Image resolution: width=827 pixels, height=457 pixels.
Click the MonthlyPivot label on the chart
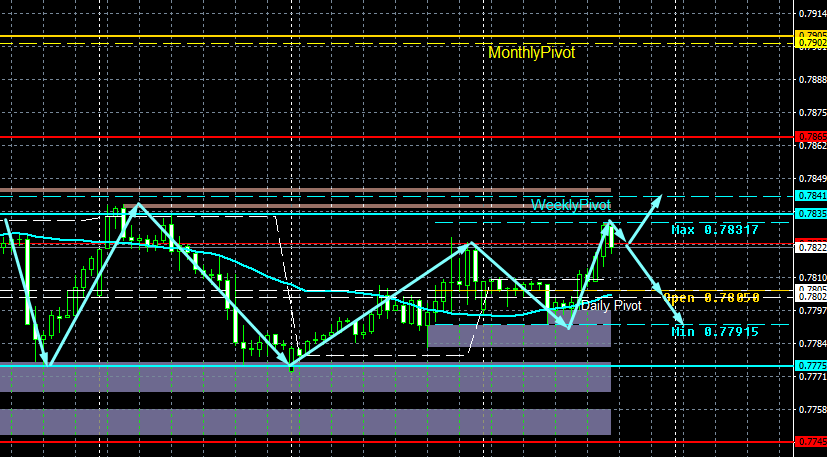pos(531,53)
